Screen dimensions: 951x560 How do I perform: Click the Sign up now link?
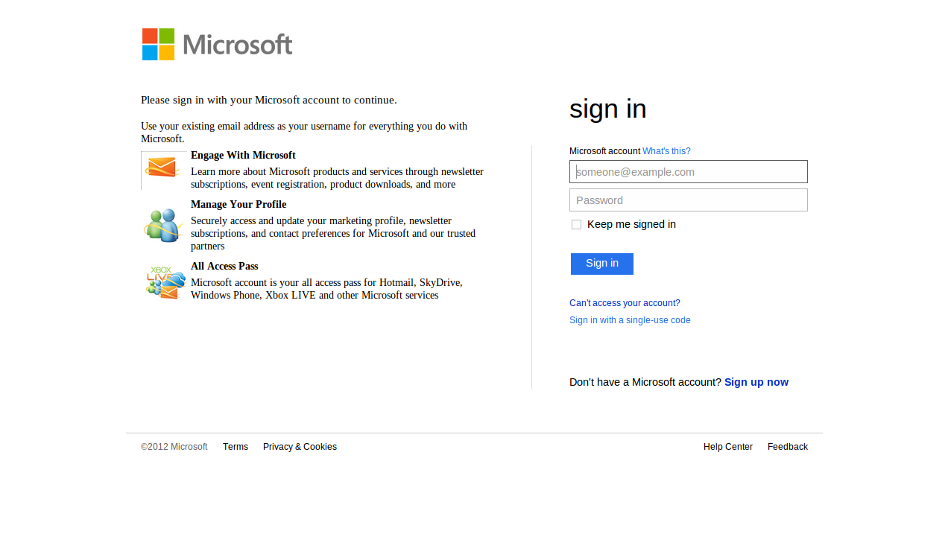756,382
